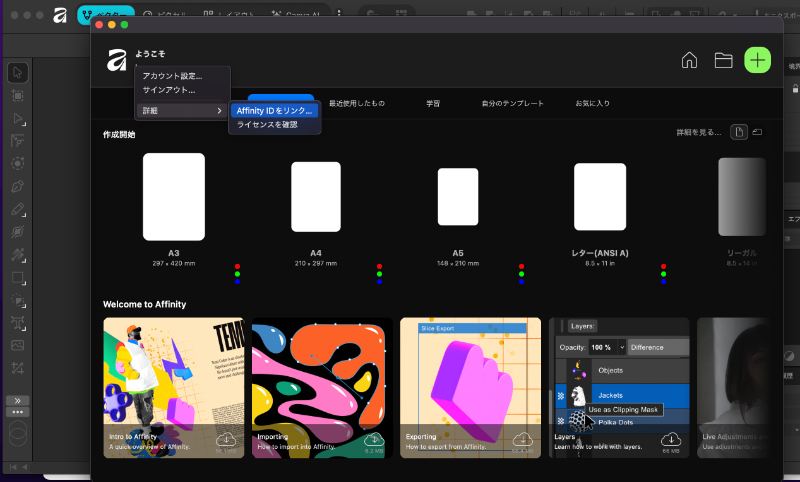Open アカウント設定... from account menu

click(x=172, y=76)
